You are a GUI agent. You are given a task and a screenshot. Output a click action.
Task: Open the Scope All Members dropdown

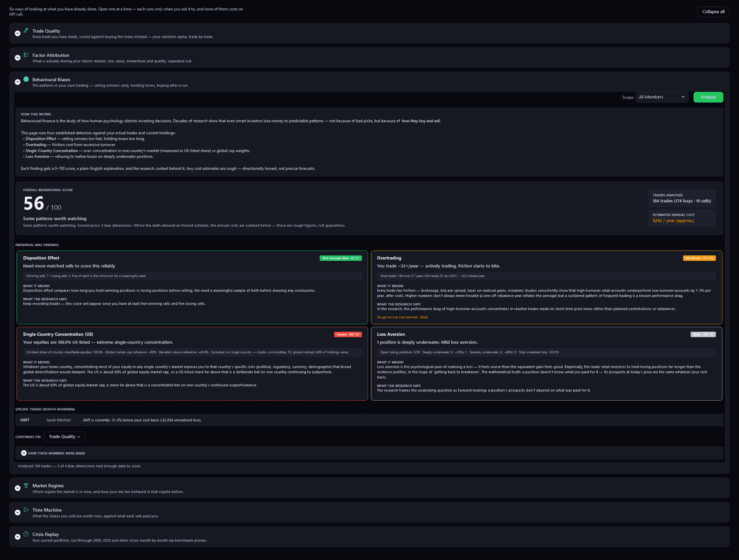[662, 97]
